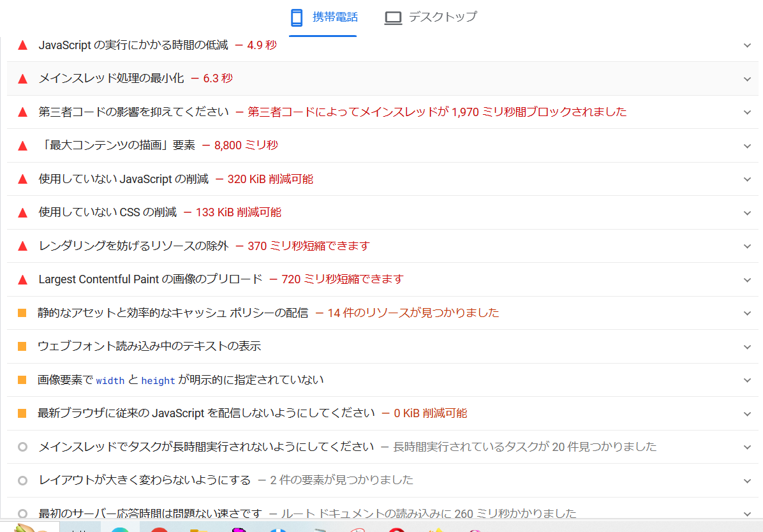
Task: Click red warning triangle beside 「最大コンテンツの描画」要素
Action: (23, 145)
